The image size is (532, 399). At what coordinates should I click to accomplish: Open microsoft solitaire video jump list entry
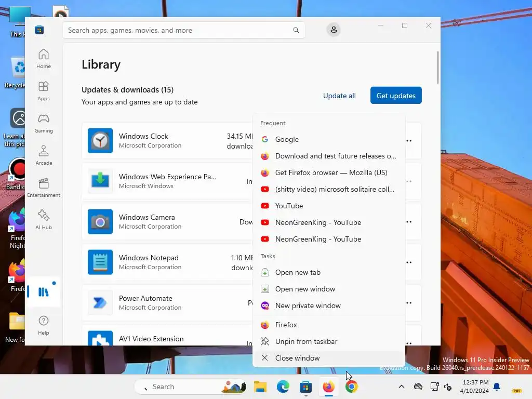pos(329,189)
